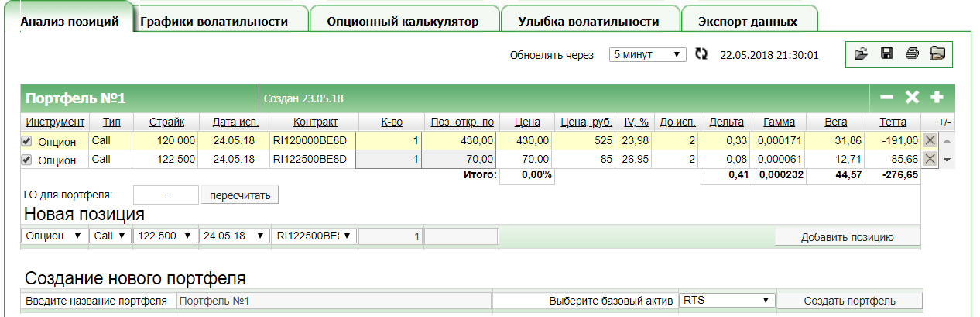Open the update interval '5 минут' dropdown
Screen dimensions: 980x317
coord(648,54)
